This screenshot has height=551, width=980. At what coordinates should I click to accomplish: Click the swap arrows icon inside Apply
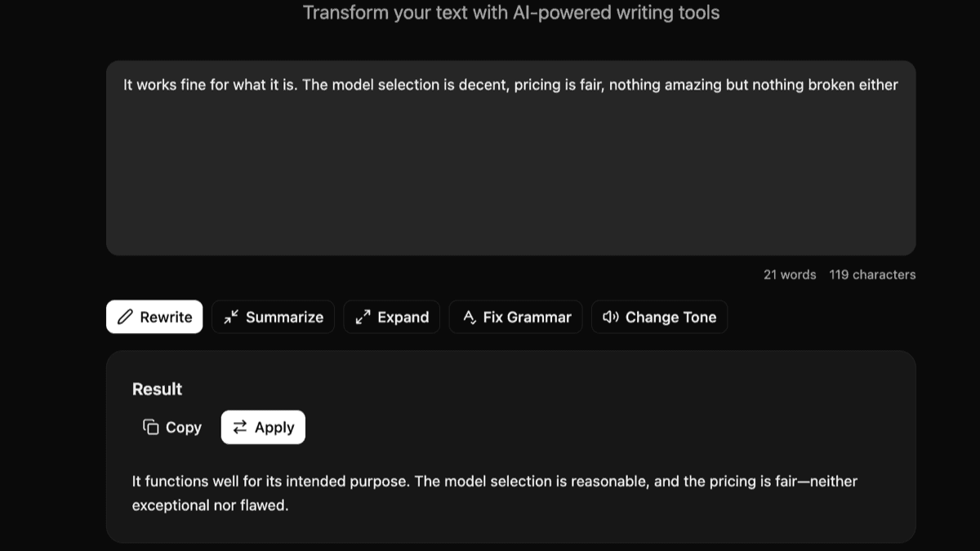point(240,427)
